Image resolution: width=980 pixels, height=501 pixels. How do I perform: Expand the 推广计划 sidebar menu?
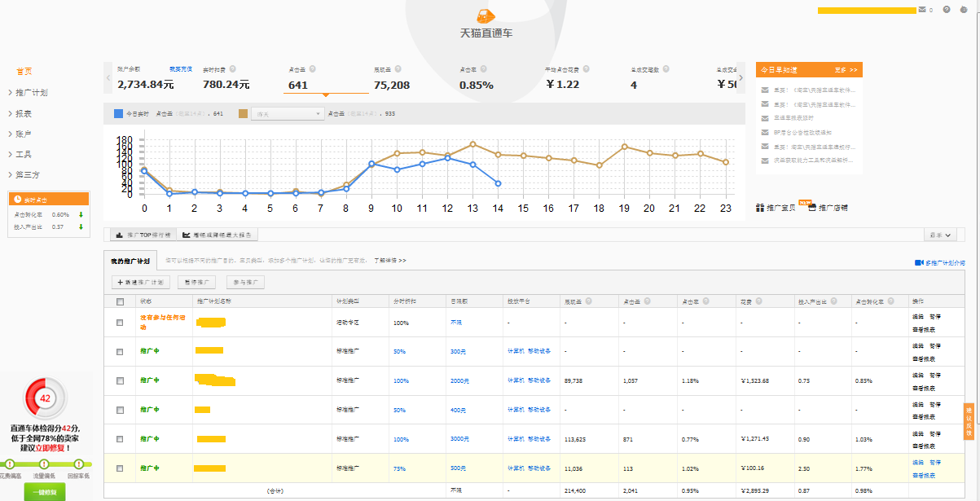tap(31, 92)
